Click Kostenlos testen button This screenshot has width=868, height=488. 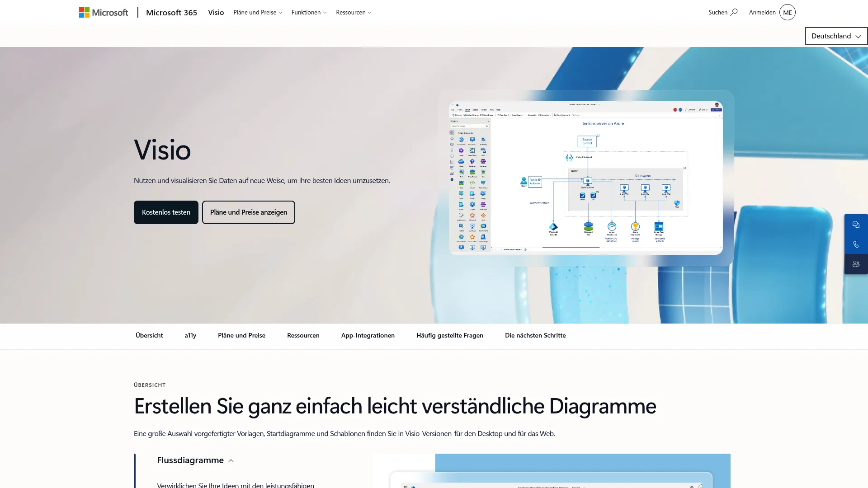pyautogui.click(x=166, y=212)
